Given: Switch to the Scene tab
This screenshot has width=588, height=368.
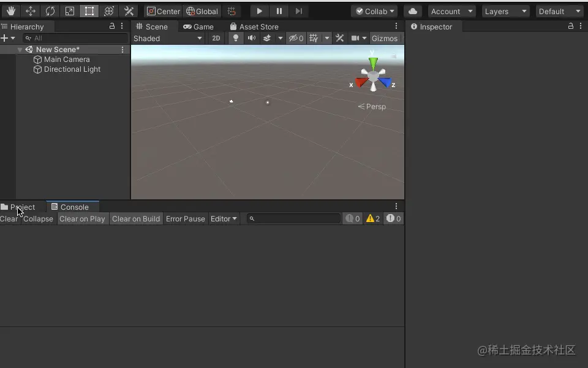Looking at the screenshot, I should (x=152, y=26).
